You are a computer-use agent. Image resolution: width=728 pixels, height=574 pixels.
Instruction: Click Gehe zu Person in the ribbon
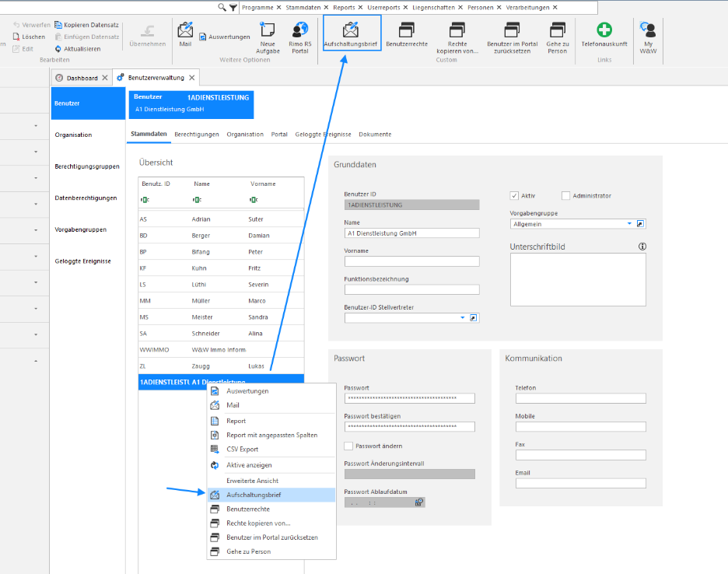(557, 37)
